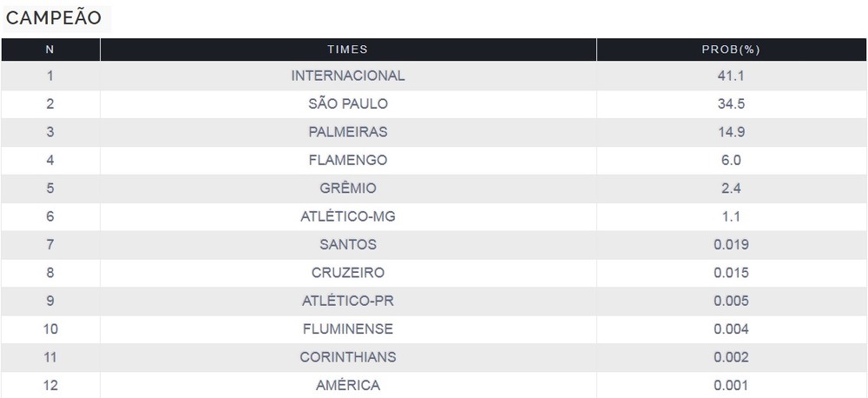Click on ATLÉTICO-MG team name
The width and height of the screenshot is (868, 398).
(x=348, y=216)
